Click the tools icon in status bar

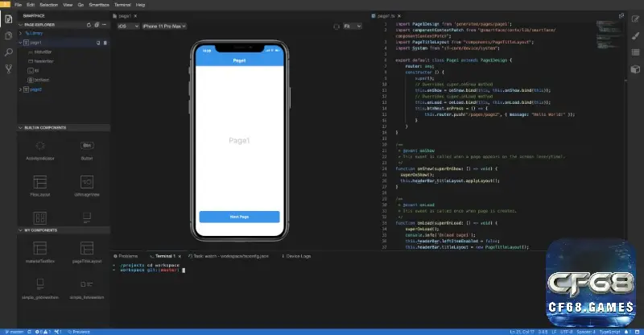58,332
